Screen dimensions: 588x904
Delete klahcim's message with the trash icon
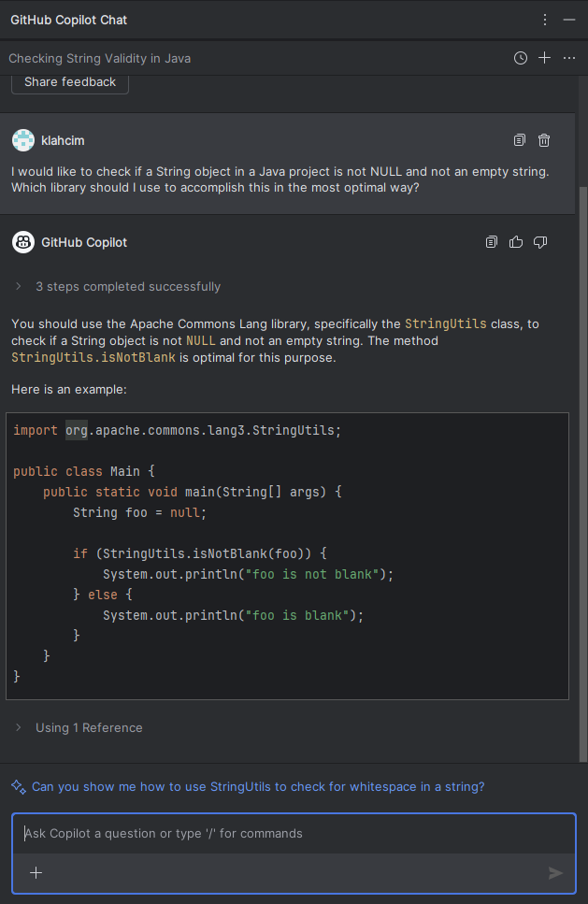[544, 140]
